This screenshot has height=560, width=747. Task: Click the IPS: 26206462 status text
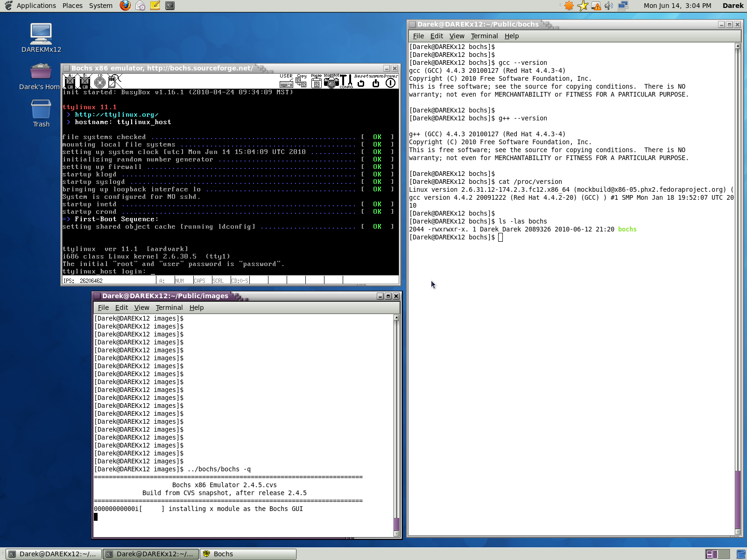point(83,280)
